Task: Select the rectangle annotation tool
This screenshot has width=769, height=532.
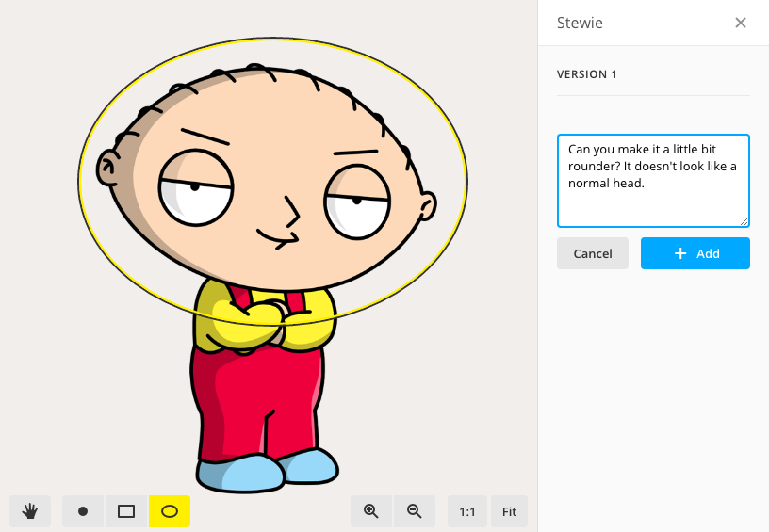Action: point(126,511)
